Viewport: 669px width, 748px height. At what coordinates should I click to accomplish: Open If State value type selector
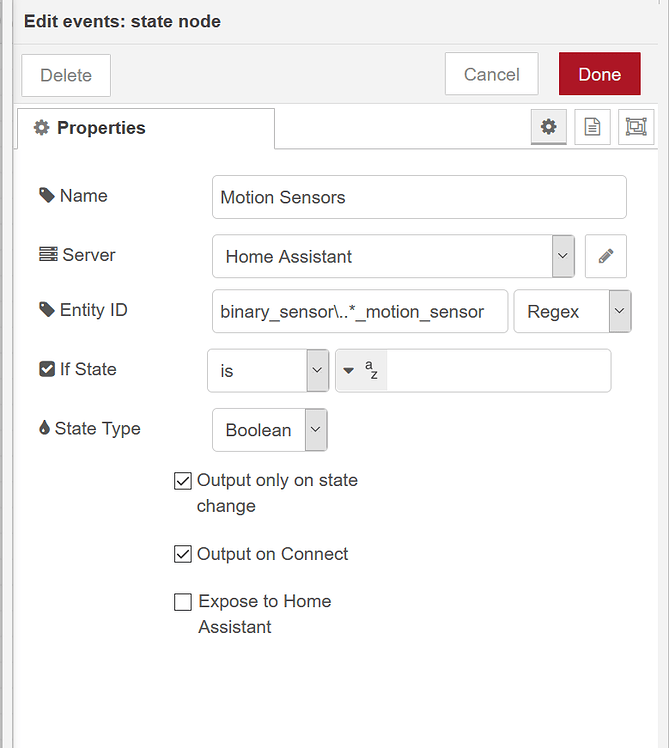[x=361, y=371]
